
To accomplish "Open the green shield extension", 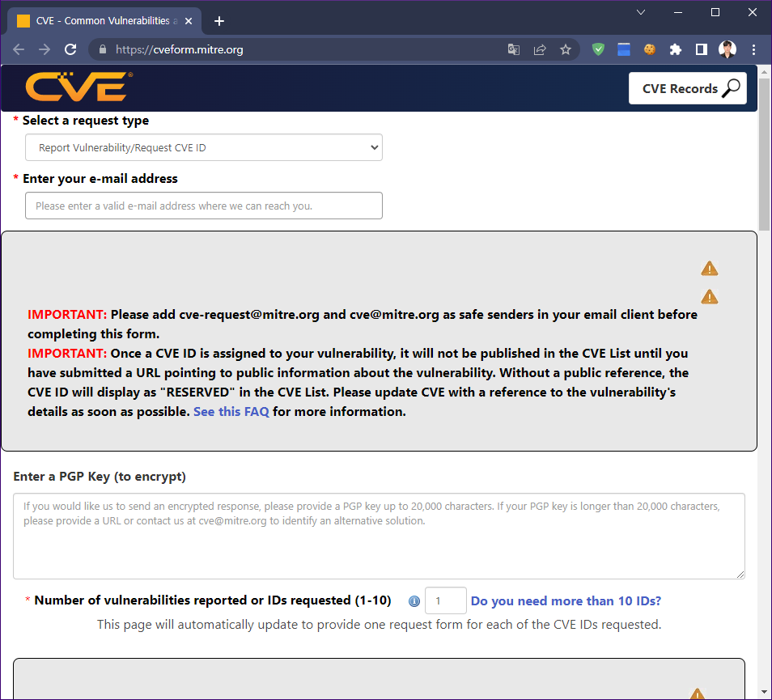I will (x=598, y=49).
